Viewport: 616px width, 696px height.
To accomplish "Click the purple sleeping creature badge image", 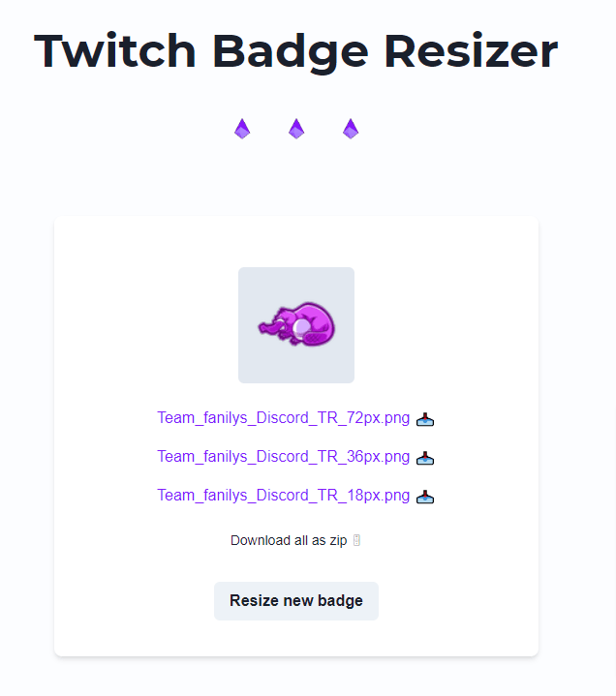I will coord(296,324).
